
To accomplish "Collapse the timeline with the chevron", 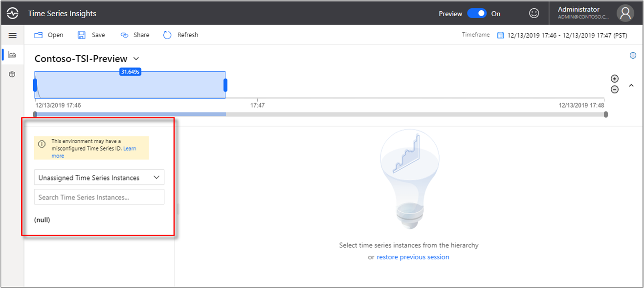I will (x=631, y=86).
